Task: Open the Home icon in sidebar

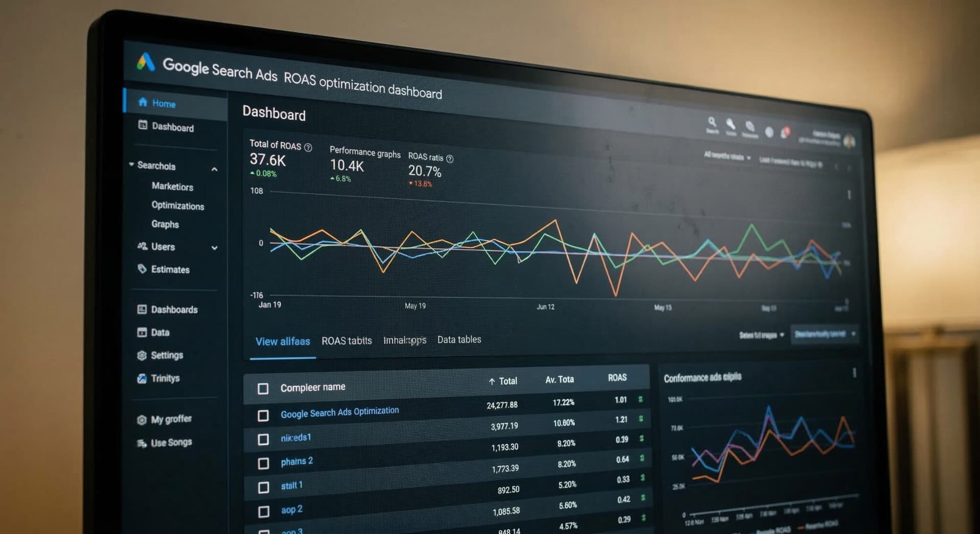Action: pos(143,102)
